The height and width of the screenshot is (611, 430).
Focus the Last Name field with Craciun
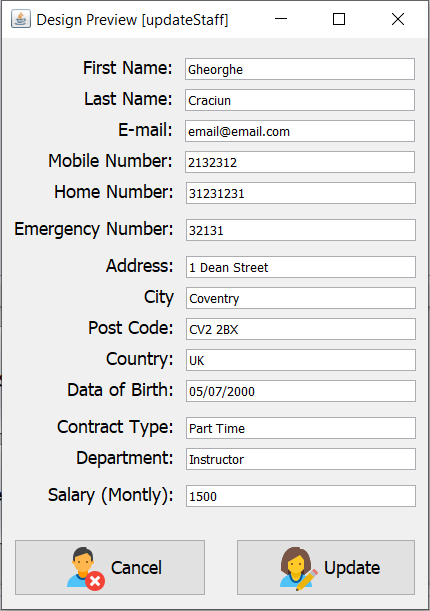coord(300,100)
